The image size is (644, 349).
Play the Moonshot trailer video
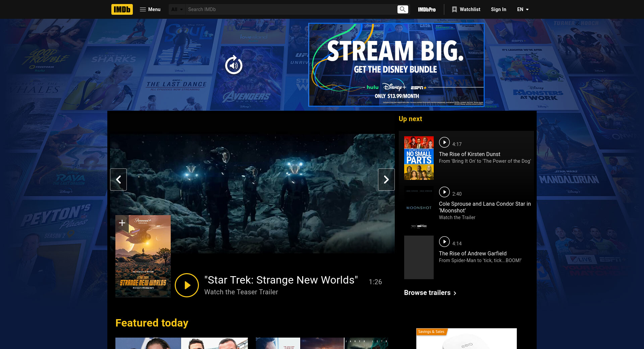tap(444, 192)
